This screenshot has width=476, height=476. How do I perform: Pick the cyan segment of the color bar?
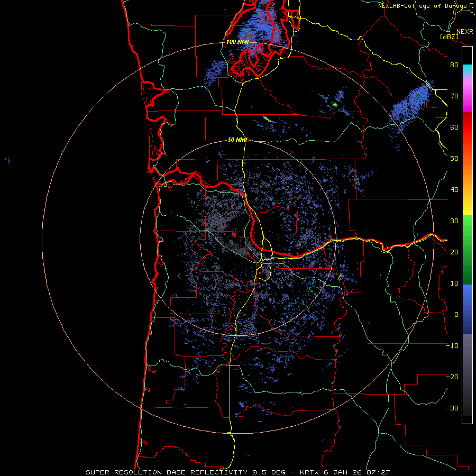467,69
